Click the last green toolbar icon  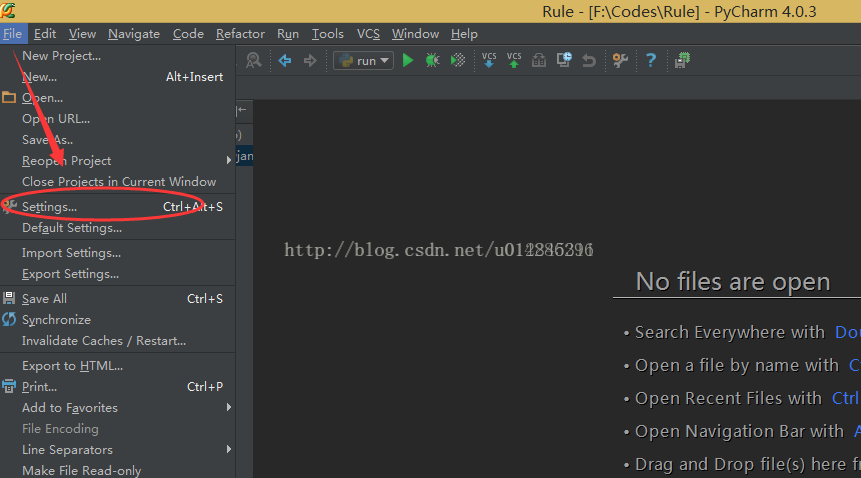click(x=683, y=60)
